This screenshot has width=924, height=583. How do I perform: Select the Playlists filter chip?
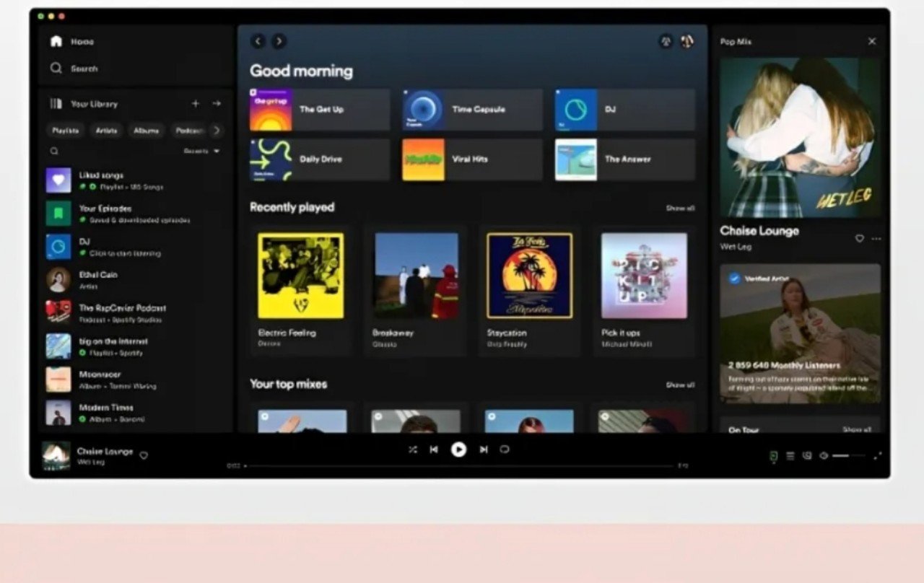66,131
